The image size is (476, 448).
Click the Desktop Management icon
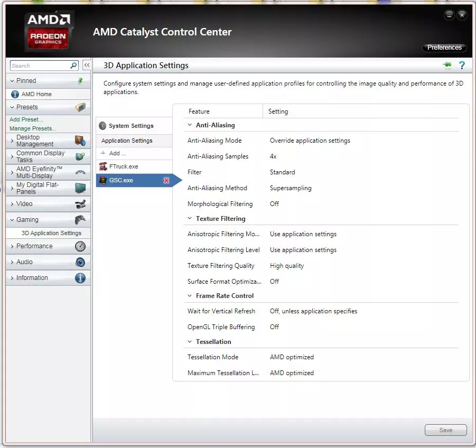[80, 141]
